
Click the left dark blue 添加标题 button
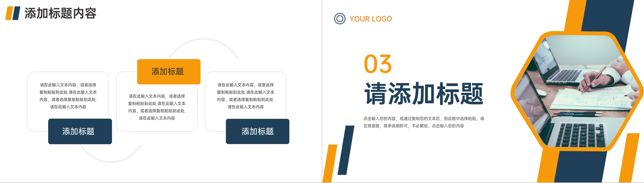click(x=80, y=131)
